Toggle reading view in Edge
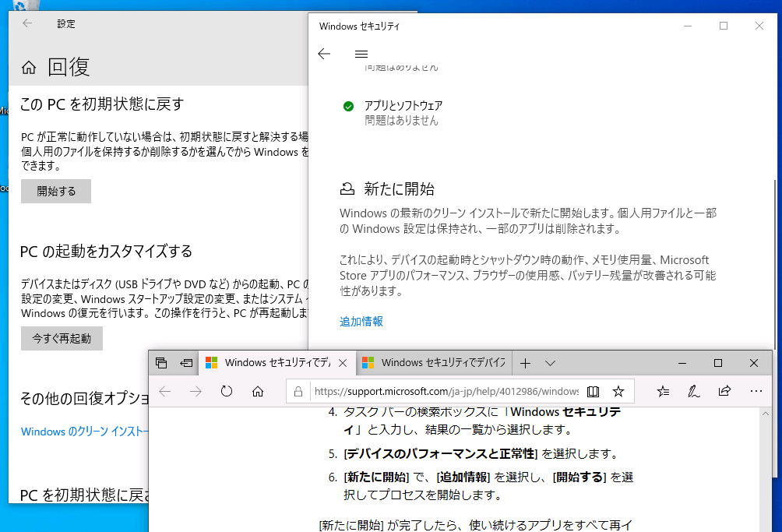782x532 pixels. [593, 391]
